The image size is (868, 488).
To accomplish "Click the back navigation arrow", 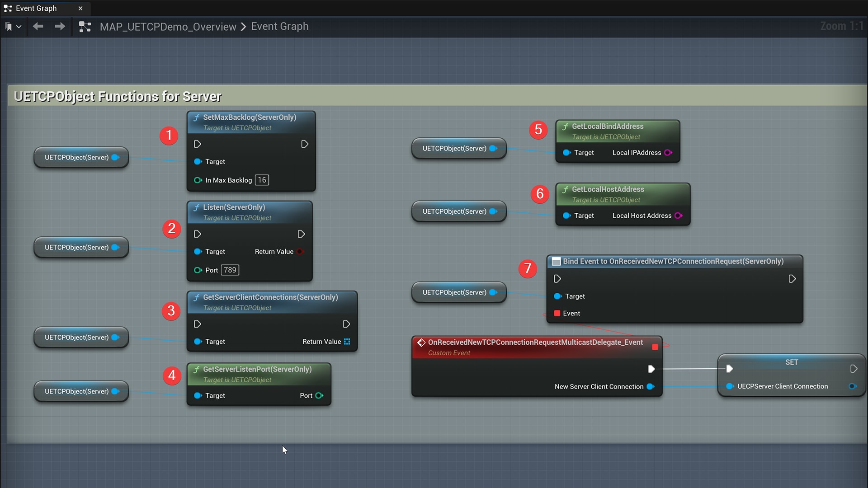I will coord(38,27).
